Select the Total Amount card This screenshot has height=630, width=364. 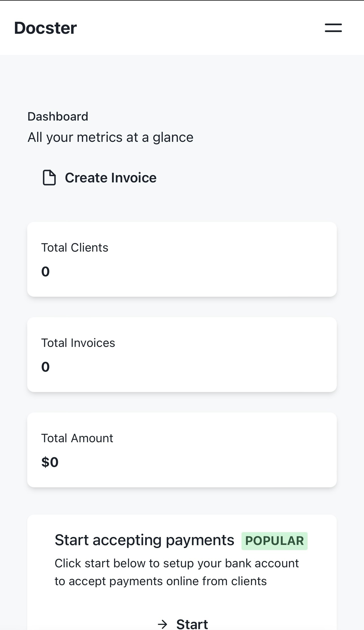pos(182,450)
